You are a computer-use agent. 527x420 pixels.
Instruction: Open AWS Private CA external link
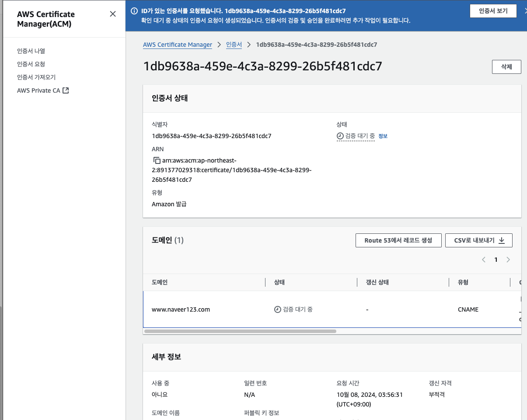43,90
